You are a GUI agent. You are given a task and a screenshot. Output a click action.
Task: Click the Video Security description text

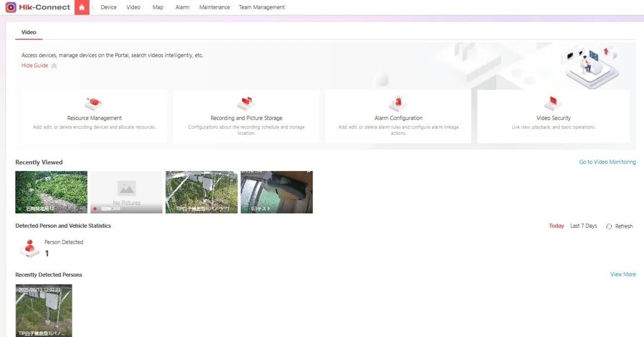(x=553, y=127)
